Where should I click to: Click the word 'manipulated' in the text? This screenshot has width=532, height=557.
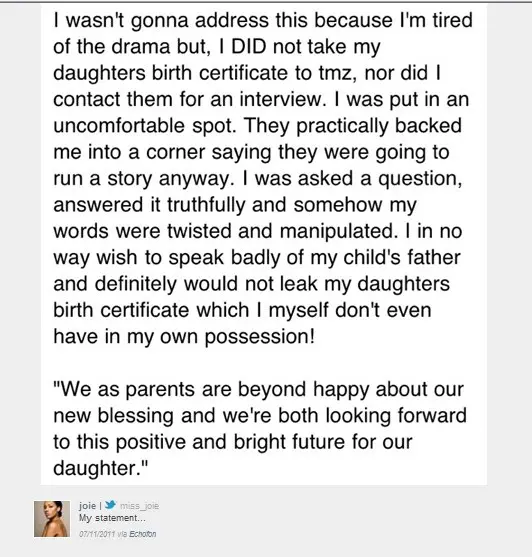(x=337, y=231)
